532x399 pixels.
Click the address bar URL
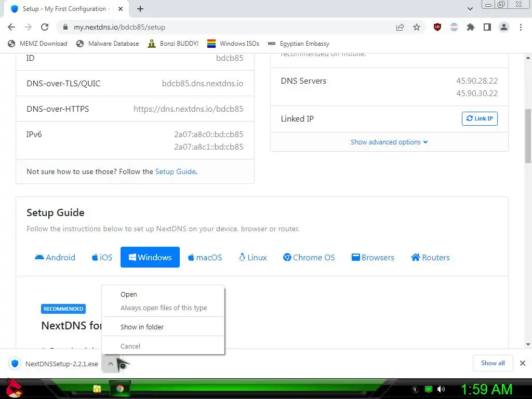[x=119, y=27]
